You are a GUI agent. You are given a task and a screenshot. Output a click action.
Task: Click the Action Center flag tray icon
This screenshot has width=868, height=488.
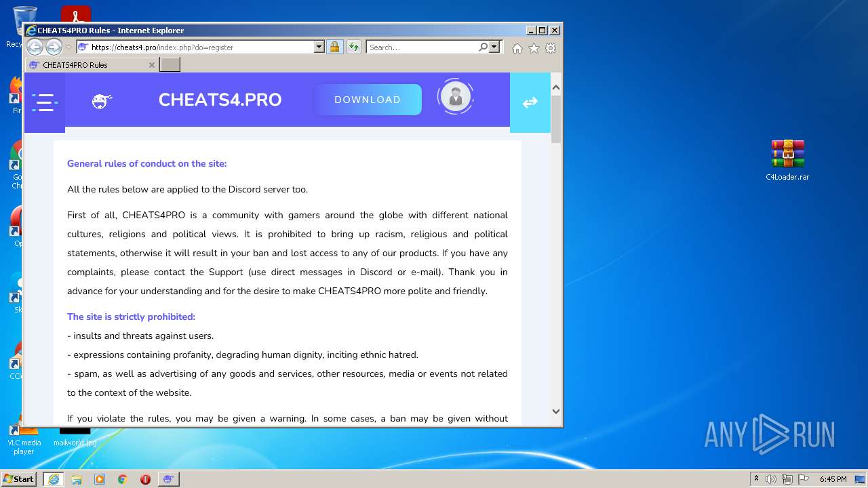coord(804,479)
